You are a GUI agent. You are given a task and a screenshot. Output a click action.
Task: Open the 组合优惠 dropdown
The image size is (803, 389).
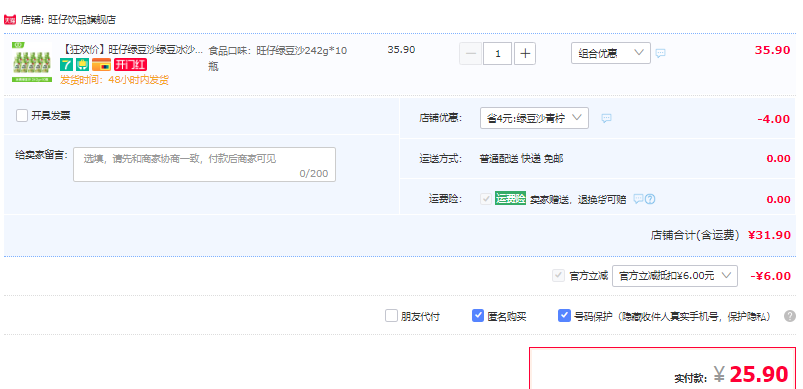(x=610, y=53)
